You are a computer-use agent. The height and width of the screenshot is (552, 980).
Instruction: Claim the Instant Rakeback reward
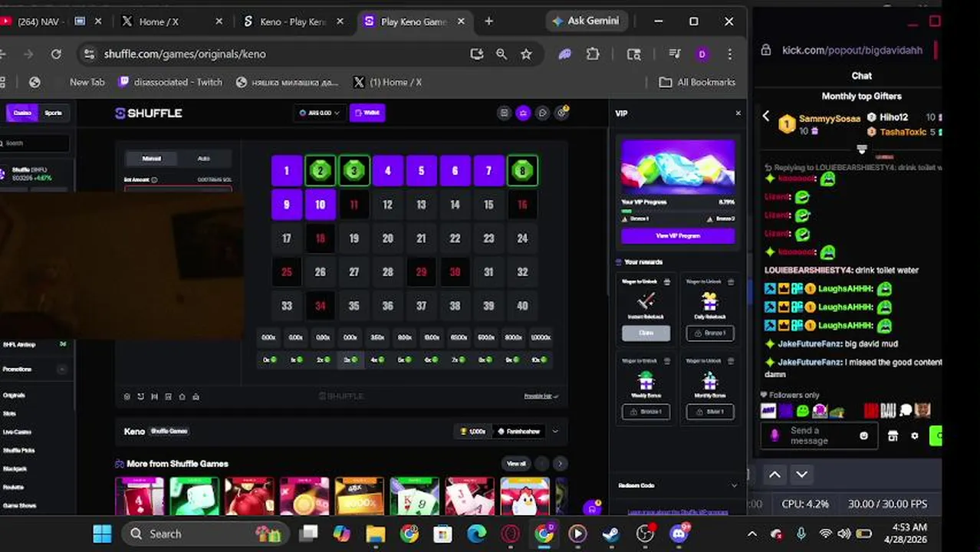(x=646, y=333)
